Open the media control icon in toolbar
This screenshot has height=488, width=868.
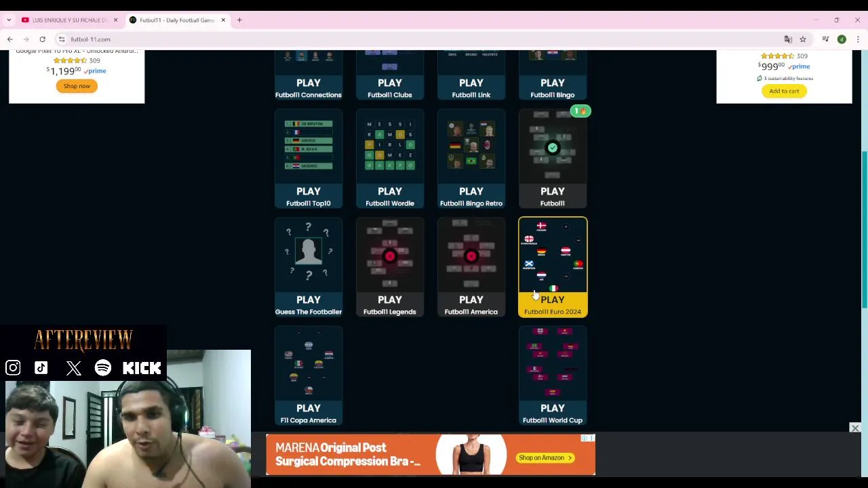click(825, 39)
